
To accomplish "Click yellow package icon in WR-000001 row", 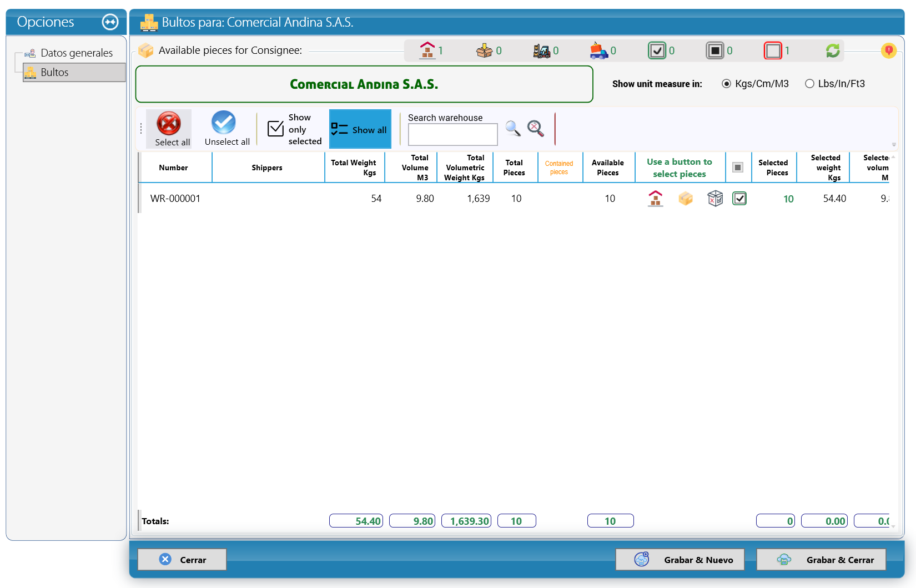I will point(686,199).
